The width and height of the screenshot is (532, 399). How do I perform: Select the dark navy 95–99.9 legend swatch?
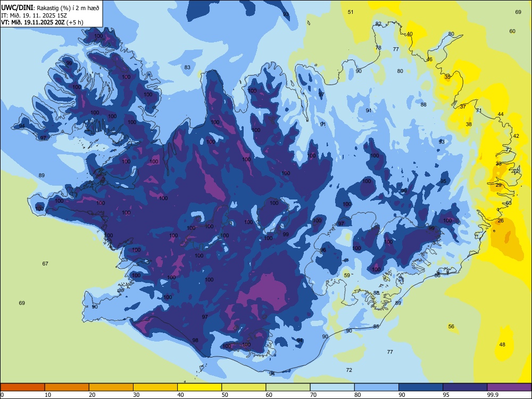tap(465, 387)
